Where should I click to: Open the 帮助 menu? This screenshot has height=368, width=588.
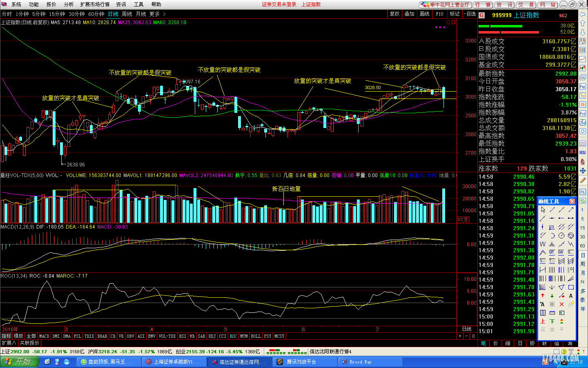(156, 4)
